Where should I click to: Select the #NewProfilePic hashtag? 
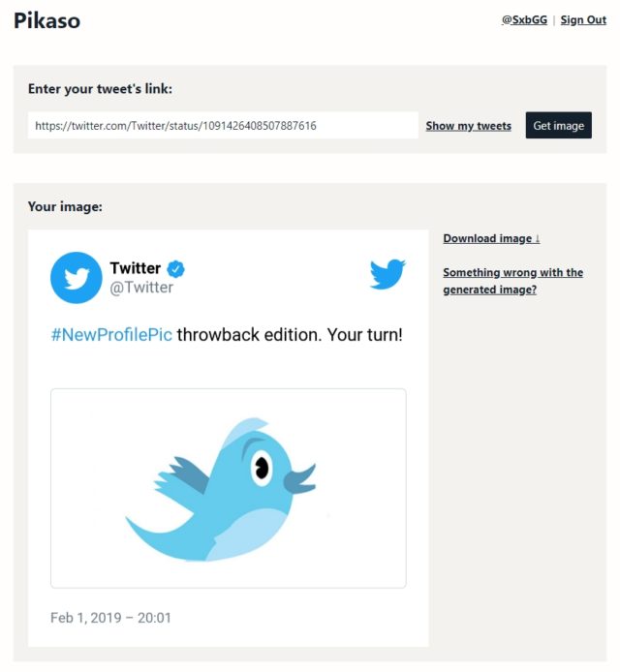tap(111, 335)
